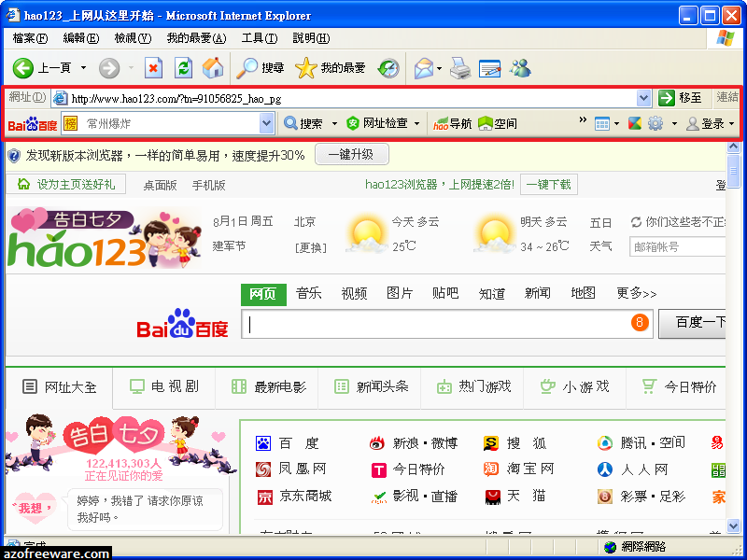Click the [更换] city link
747x560 pixels.
click(x=311, y=247)
